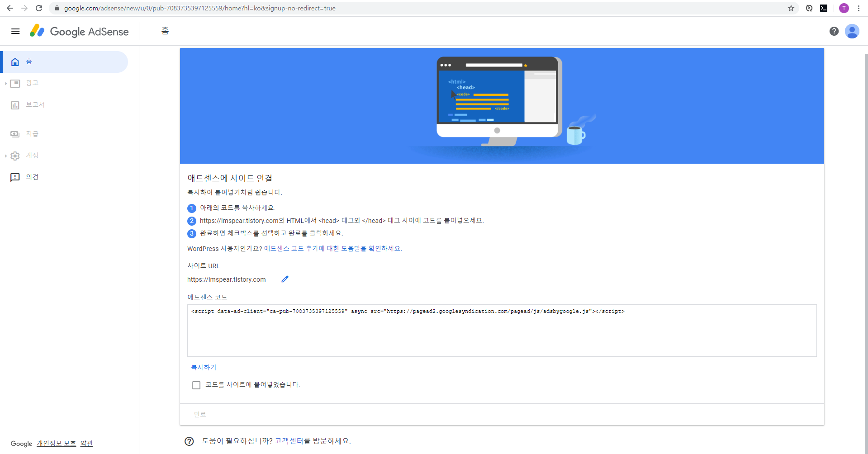
Task: Open the WordPress AdSense code help link
Action: [x=333, y=248]
